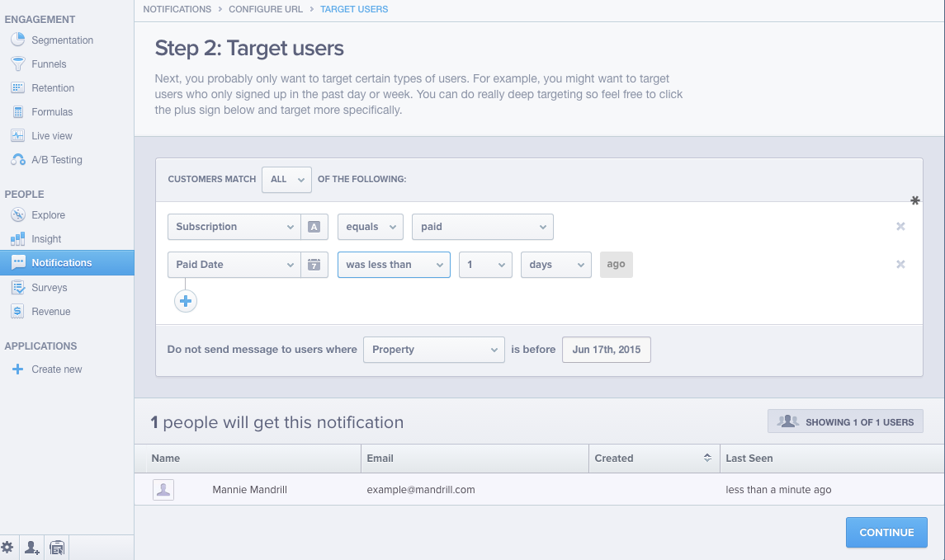Click the Formulas calculator icon
Screen dimensions: 945x560
coord(18,112)
